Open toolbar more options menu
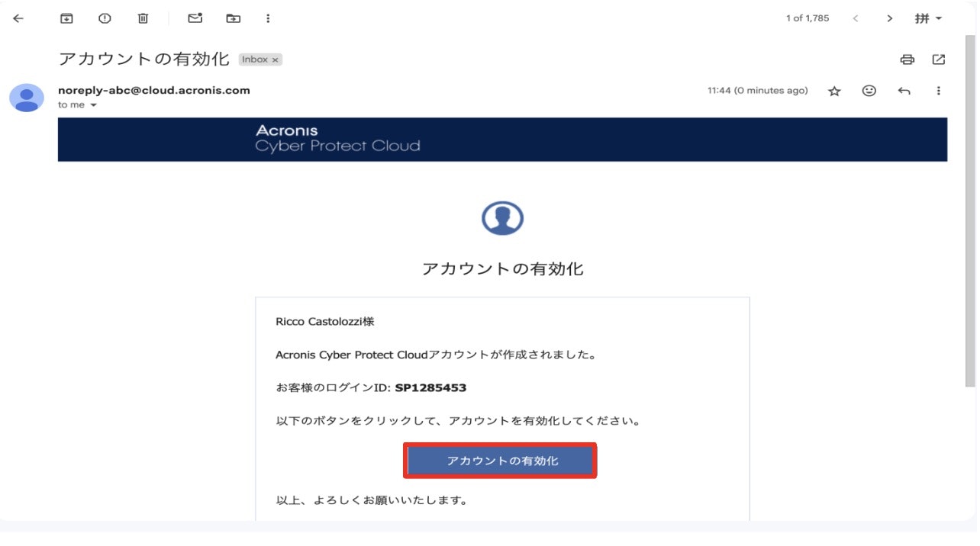Image resolution: width=980 pixels, height=546 pixels. [x=267, y=18]
